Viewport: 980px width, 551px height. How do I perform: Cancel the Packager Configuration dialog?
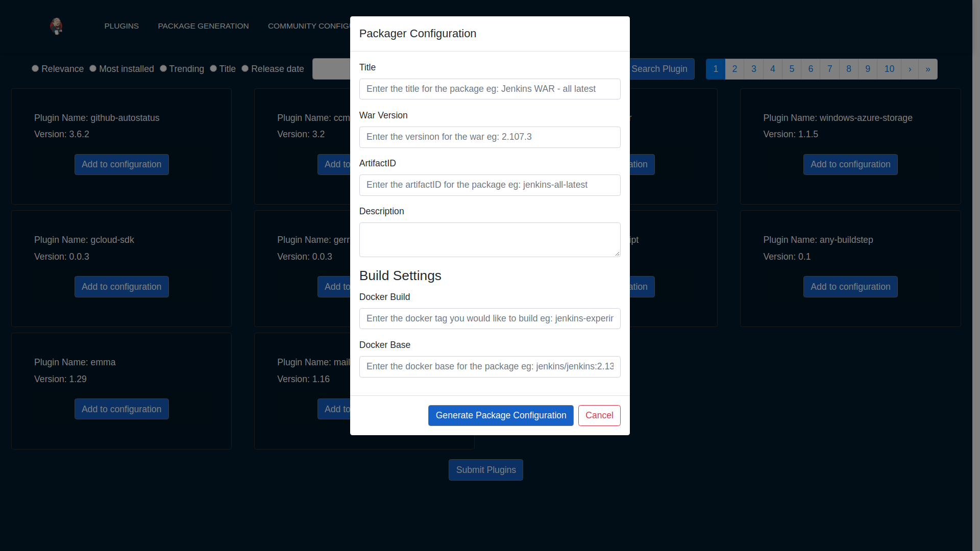(x=599, y=415)
